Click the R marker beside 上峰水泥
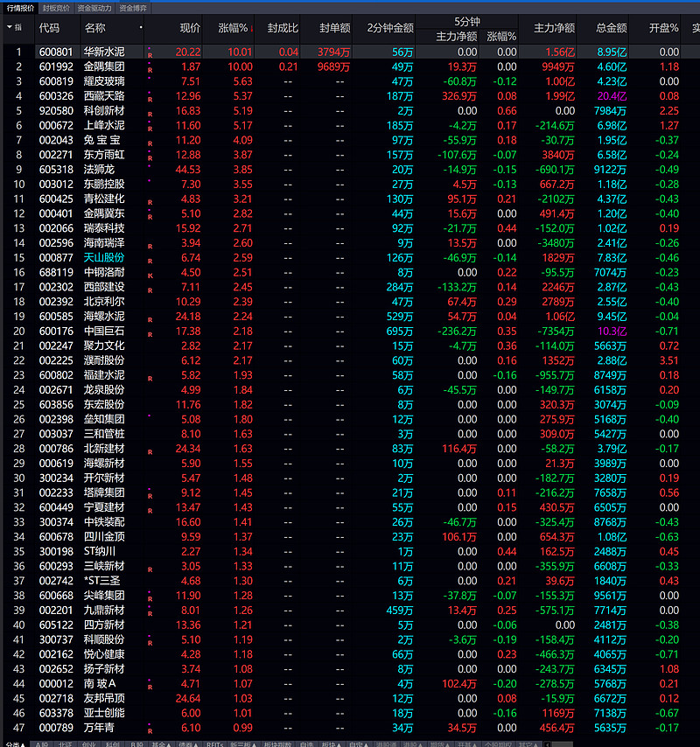Viewport: 700px width, 747px height. [150, 129]
